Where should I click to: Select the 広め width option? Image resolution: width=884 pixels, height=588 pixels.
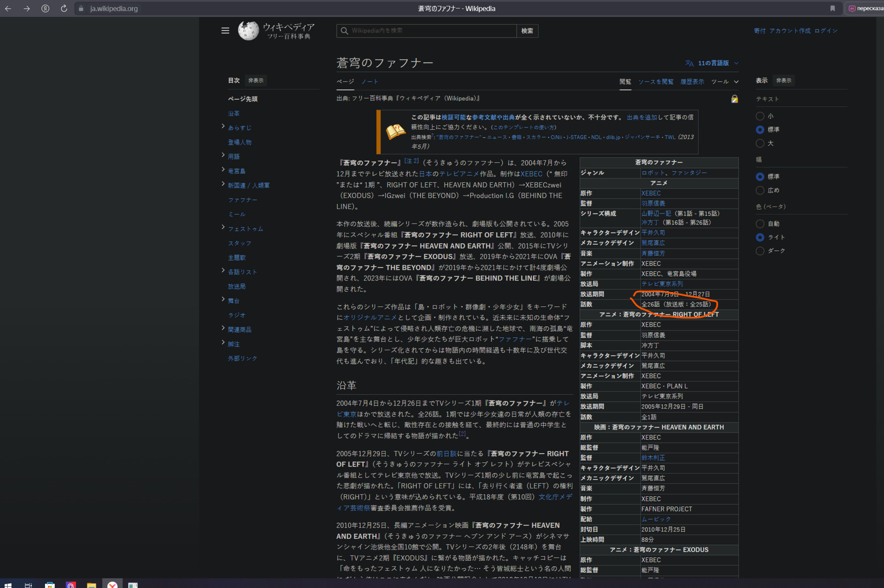point(760,190)
